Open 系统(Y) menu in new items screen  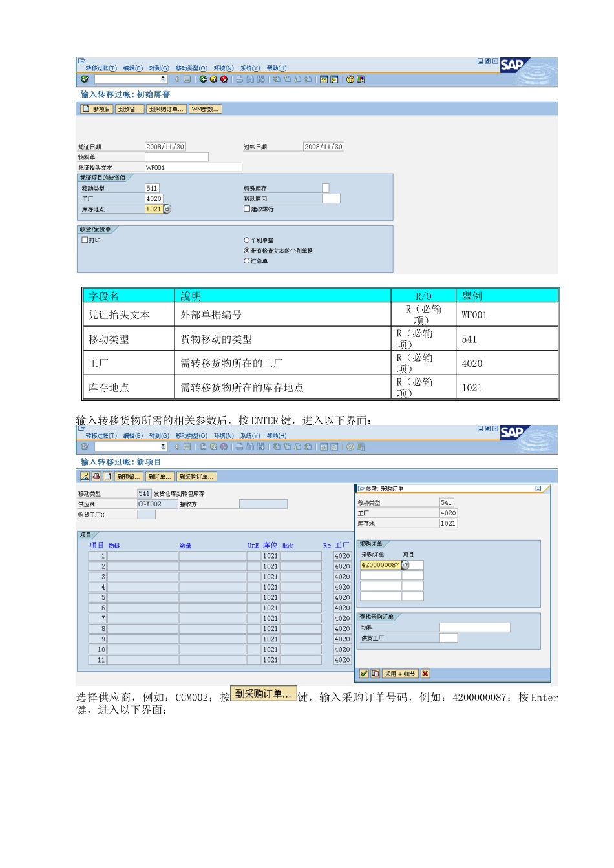250,436
